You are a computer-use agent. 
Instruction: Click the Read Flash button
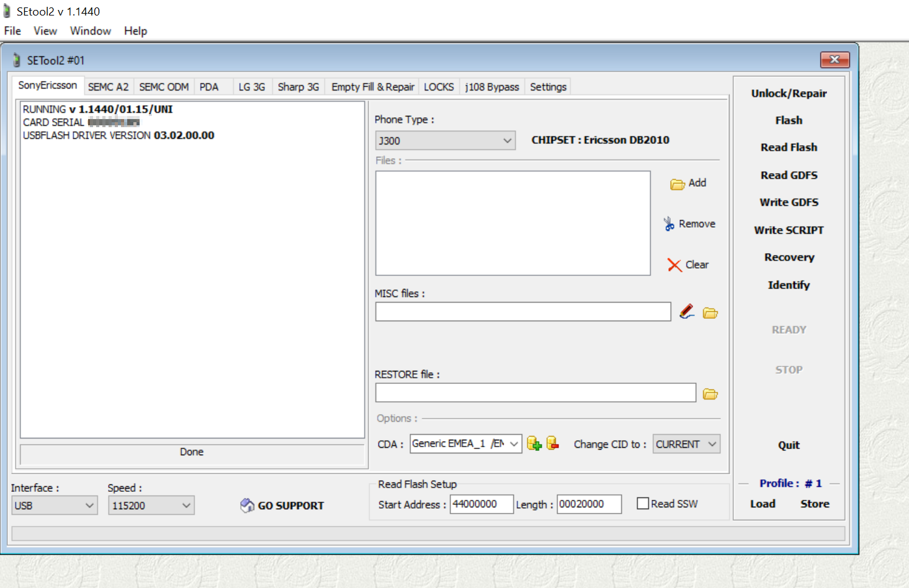[789, 148]
